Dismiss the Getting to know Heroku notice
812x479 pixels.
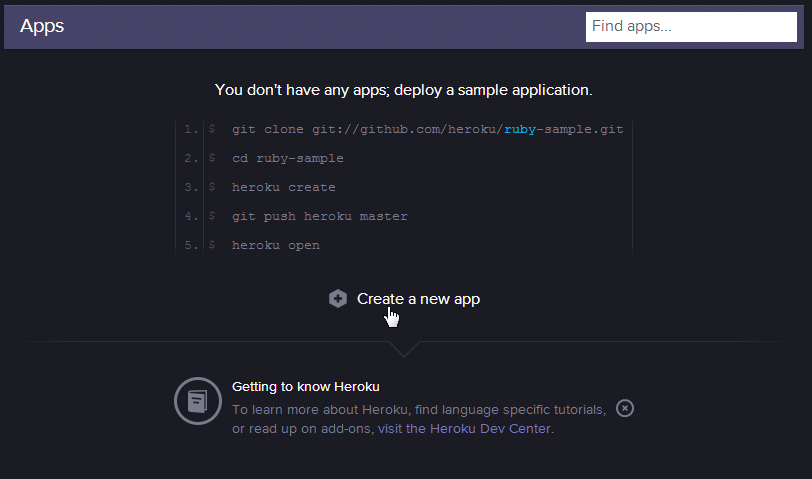pos(625,408)
